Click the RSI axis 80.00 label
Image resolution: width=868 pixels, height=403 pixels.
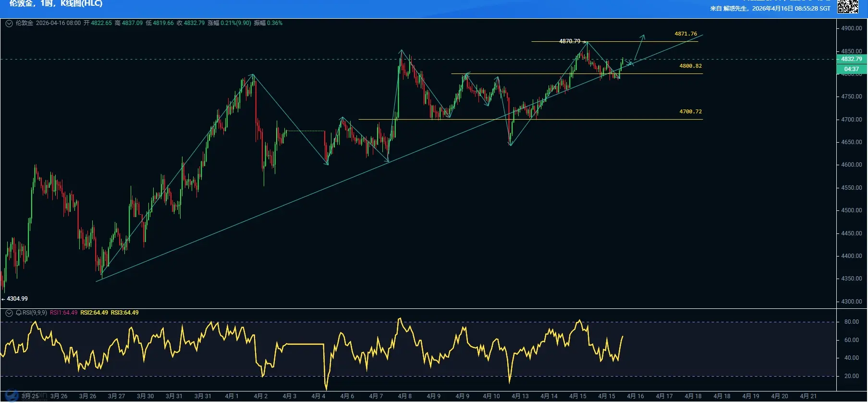[852, 322]
